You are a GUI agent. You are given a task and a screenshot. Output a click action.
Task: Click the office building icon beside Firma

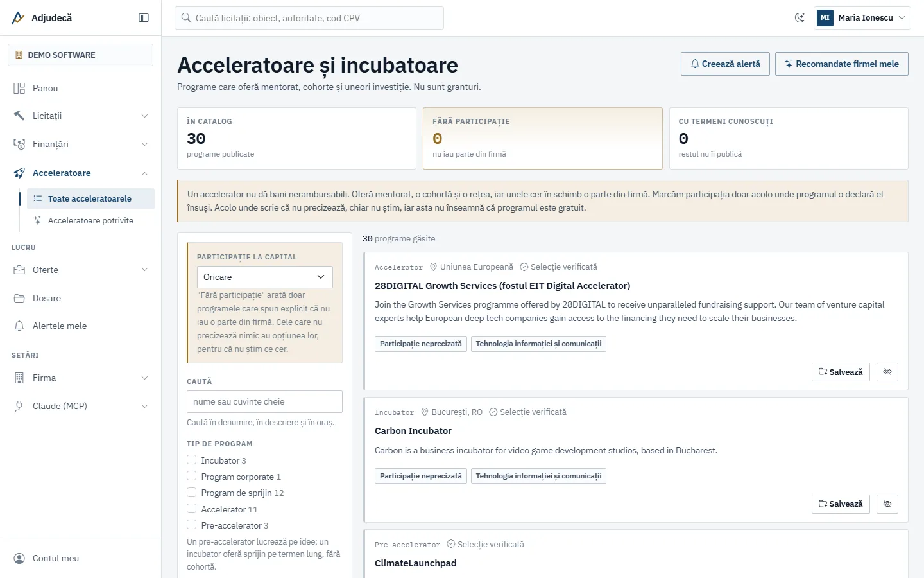pyautogui.click(x=19, y=378)
